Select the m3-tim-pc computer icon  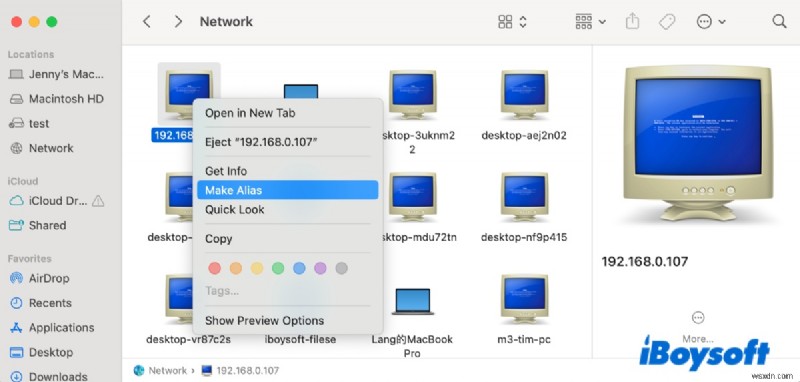tap(524, 298)
